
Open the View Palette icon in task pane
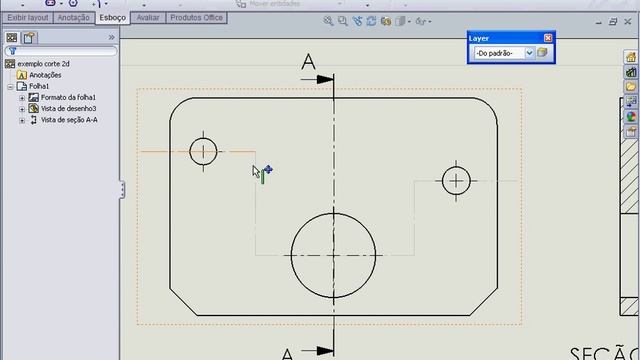[631, 102]
